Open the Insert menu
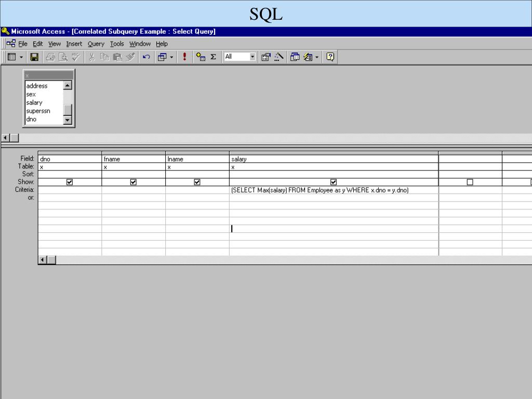Viewport: 532px width, 399px height. tap(74, 44)
